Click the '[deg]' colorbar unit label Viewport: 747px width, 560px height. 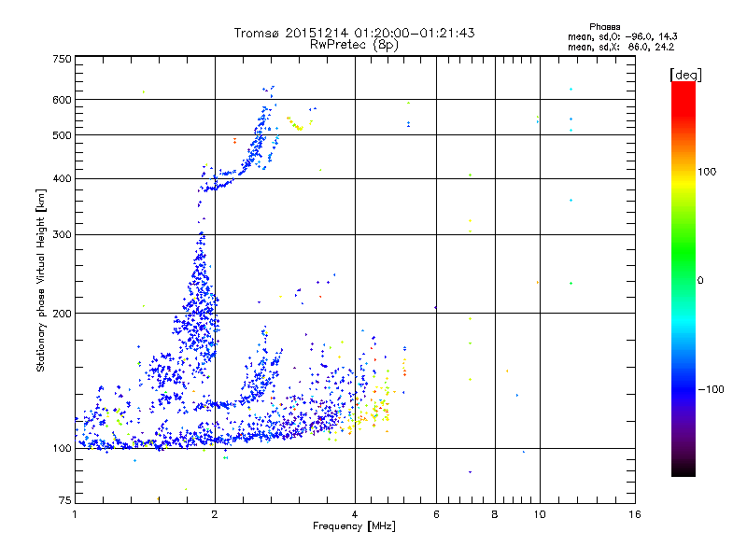pos(685,75)
